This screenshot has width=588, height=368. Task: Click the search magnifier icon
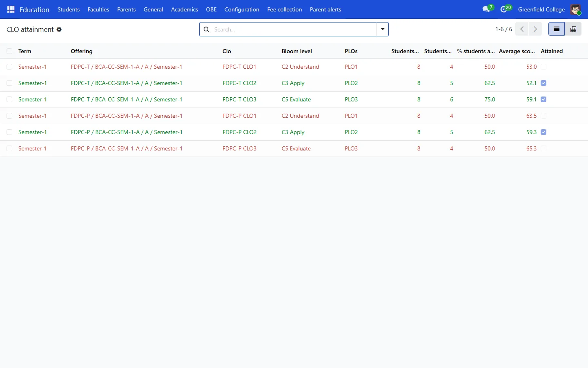[207, 29]
